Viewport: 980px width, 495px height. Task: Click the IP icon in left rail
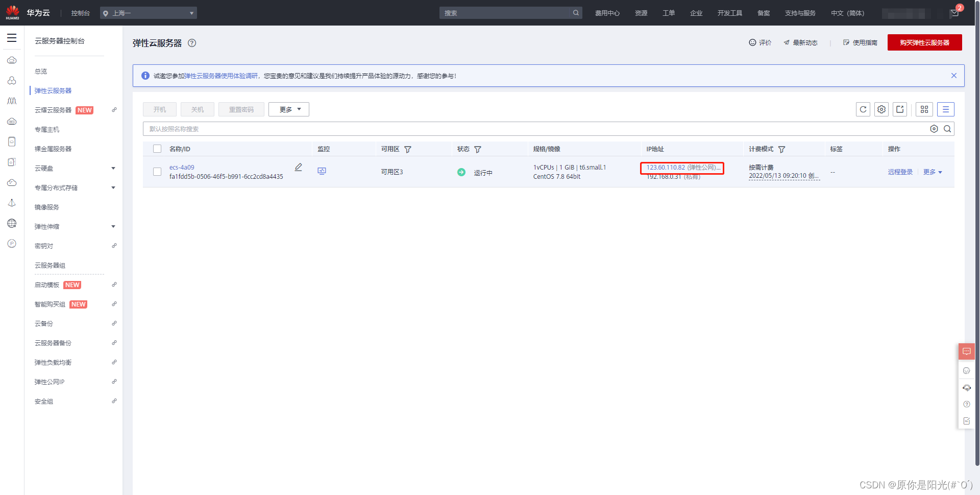point(12,244)
